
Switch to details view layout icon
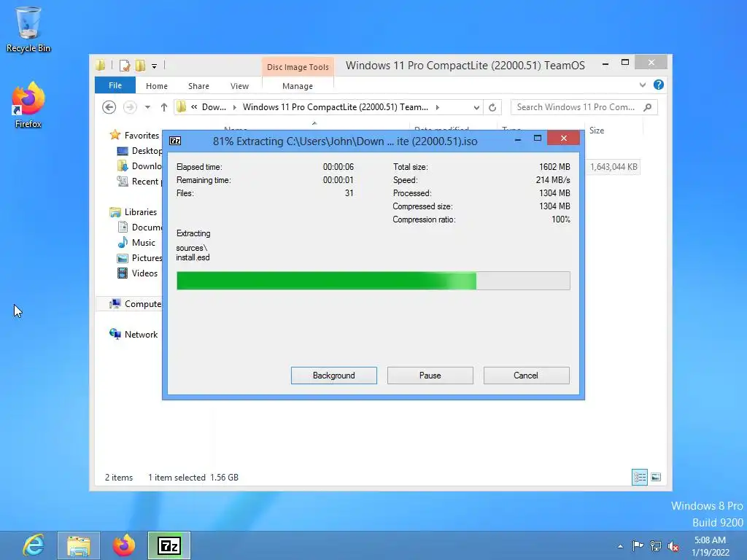pos(639,477)
